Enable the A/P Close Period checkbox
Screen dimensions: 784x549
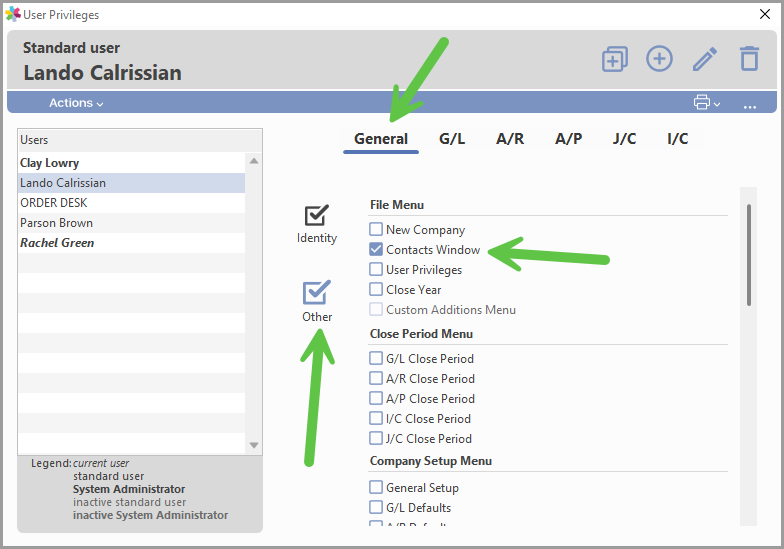376,398
